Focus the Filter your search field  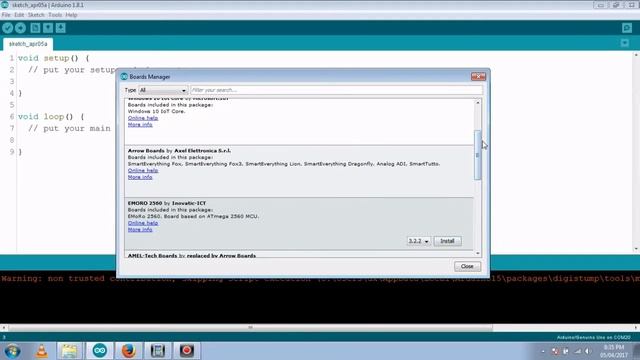coord(336,90)
